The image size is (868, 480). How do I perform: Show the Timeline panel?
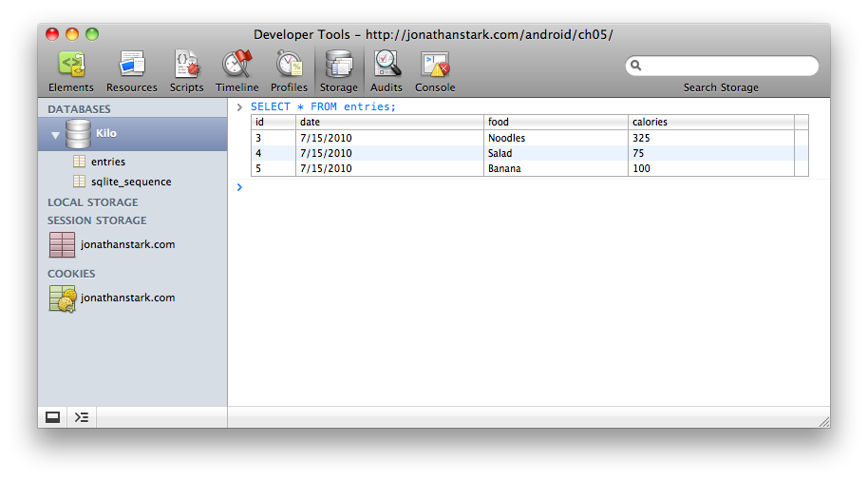point(236,71)
